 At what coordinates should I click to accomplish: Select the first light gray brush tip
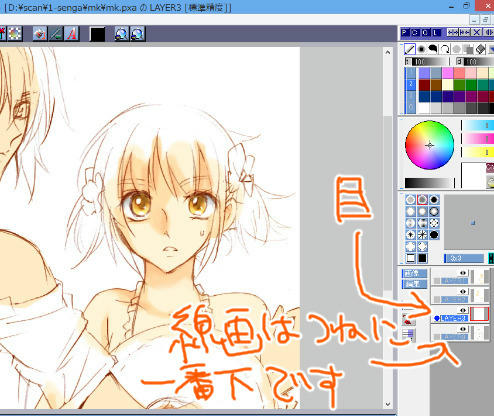pyautogui.click(x=411, y=200)
